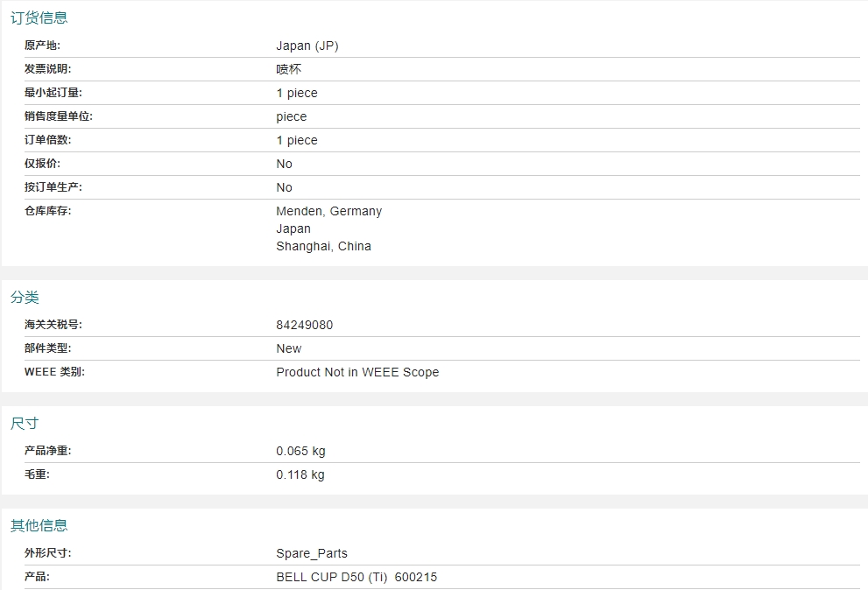Image resolution: width=868 pixels, height=590 pixels.
Task: Click Product Not in WEEE Scope text
Action: 357,373
